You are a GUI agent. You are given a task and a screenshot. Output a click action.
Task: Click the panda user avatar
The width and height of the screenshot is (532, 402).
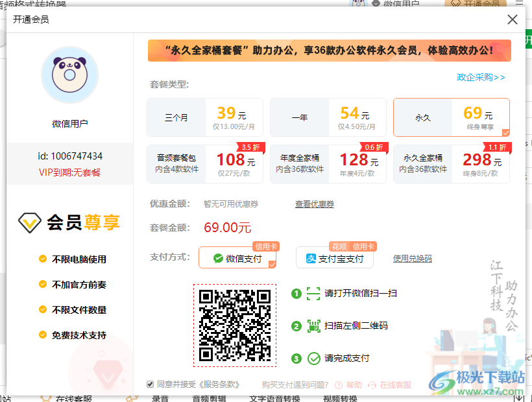coord(70,75)
